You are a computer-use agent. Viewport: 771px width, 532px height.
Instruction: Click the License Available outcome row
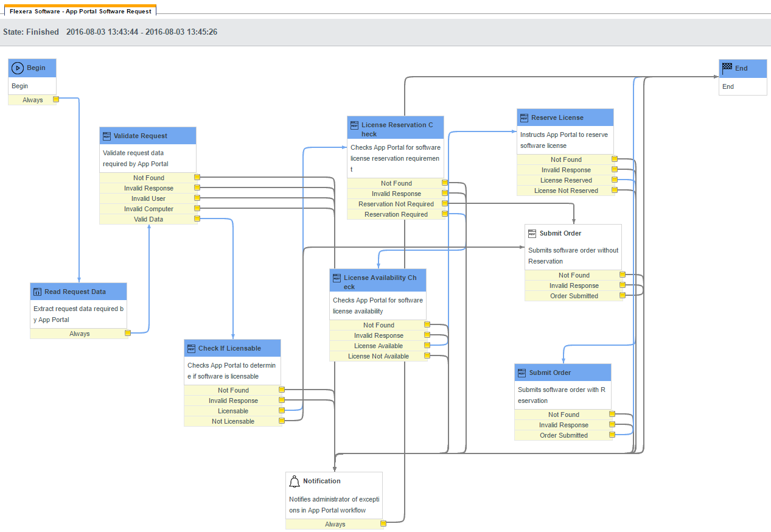(x=379, y=346)
